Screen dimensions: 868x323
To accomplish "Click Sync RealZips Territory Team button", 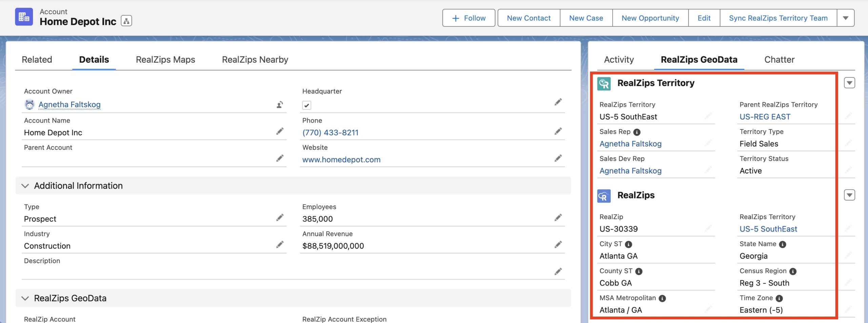I will pyautogui.click(x=778, y=18).
